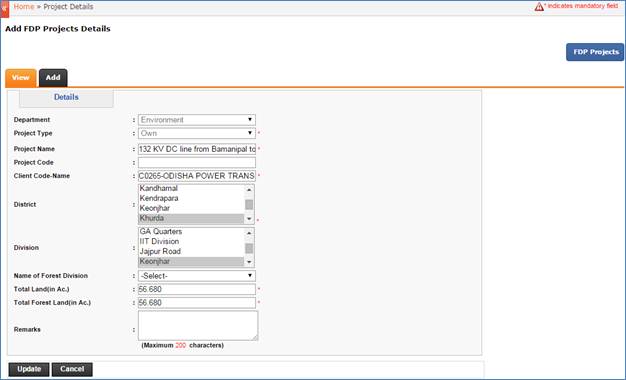The image size is (626, 380).
Task: Open the Department dropdown
Action: click(197, 120)
